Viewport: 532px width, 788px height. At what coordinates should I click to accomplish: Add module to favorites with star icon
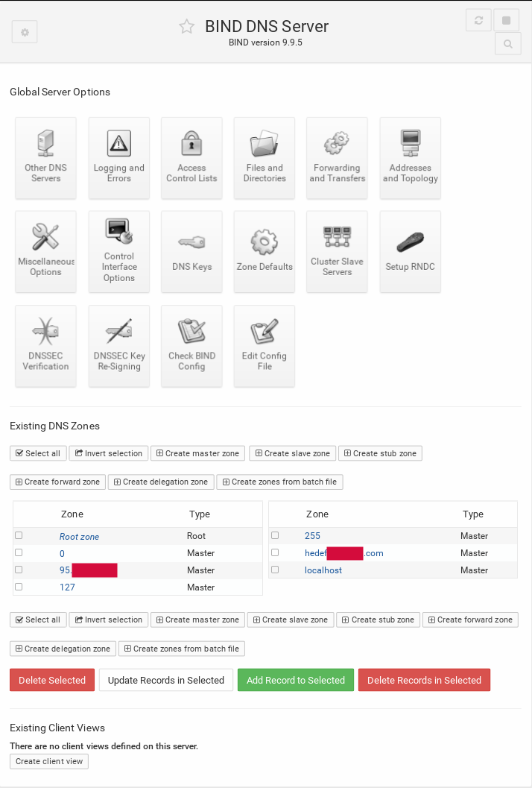(186, 27)
